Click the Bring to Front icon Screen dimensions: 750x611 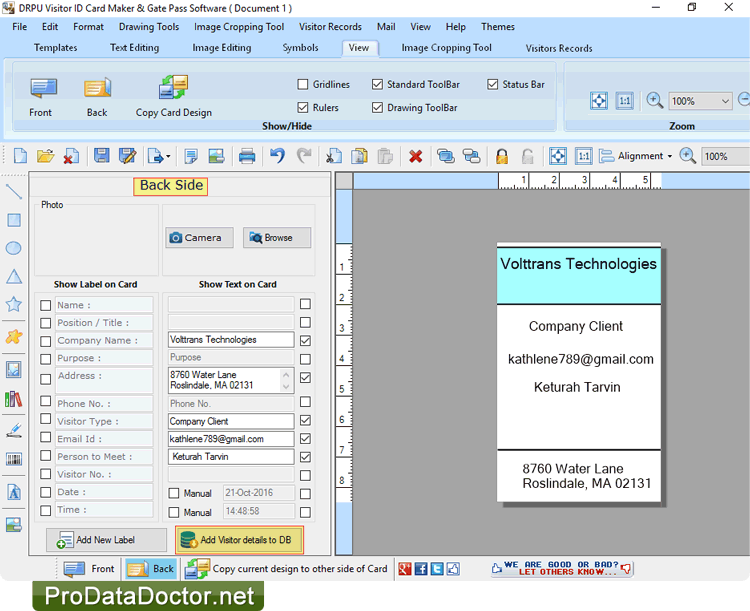point(445,156)
